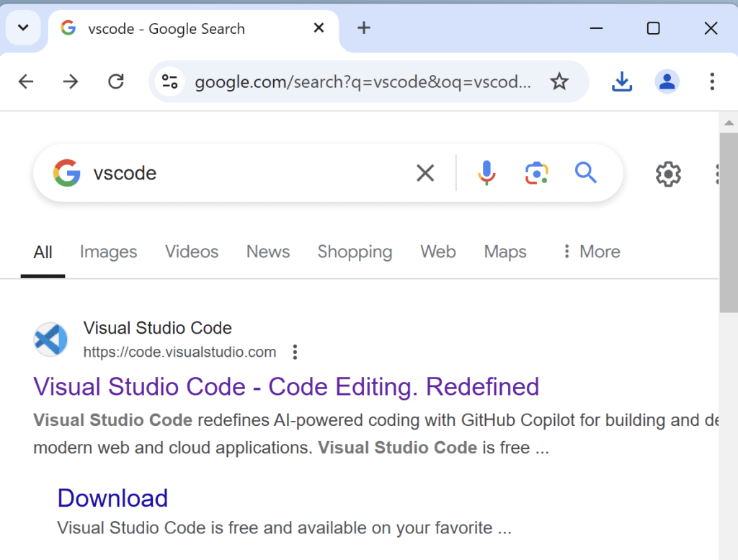Switch to the News results tab
738x560 pixels.
[x=268, y=252]
